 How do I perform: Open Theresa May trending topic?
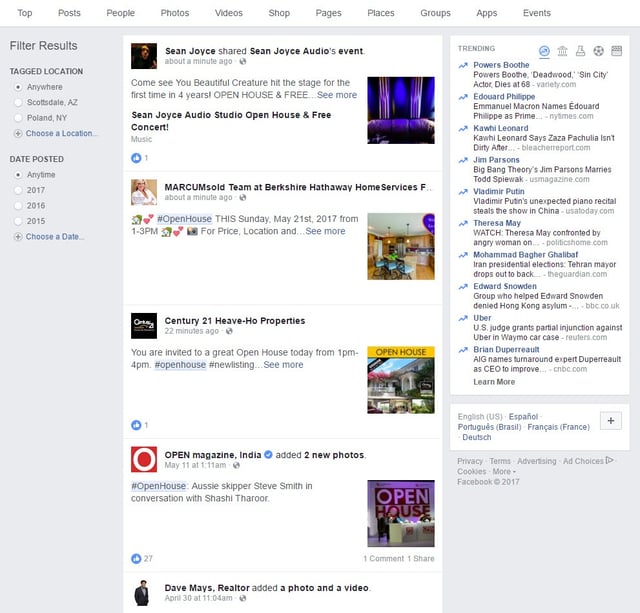click(x=497, y=223)
